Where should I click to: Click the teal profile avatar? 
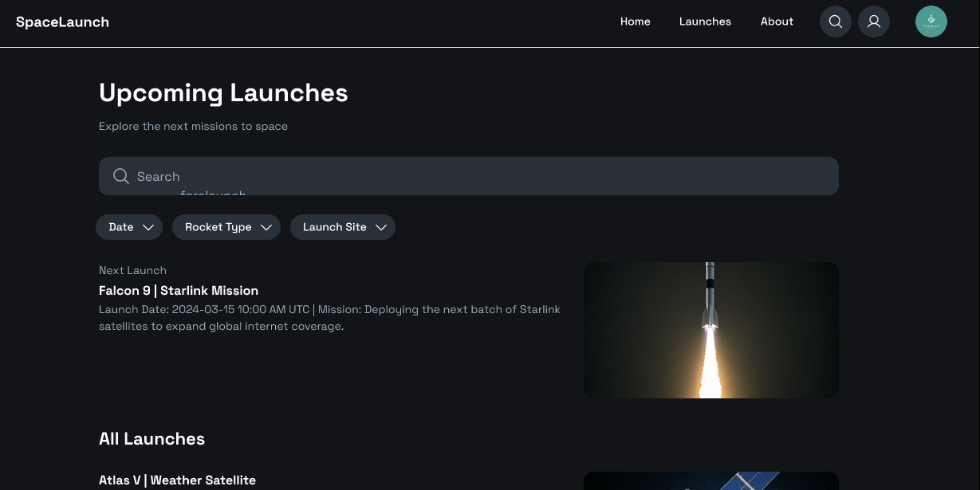click(931, 22)
